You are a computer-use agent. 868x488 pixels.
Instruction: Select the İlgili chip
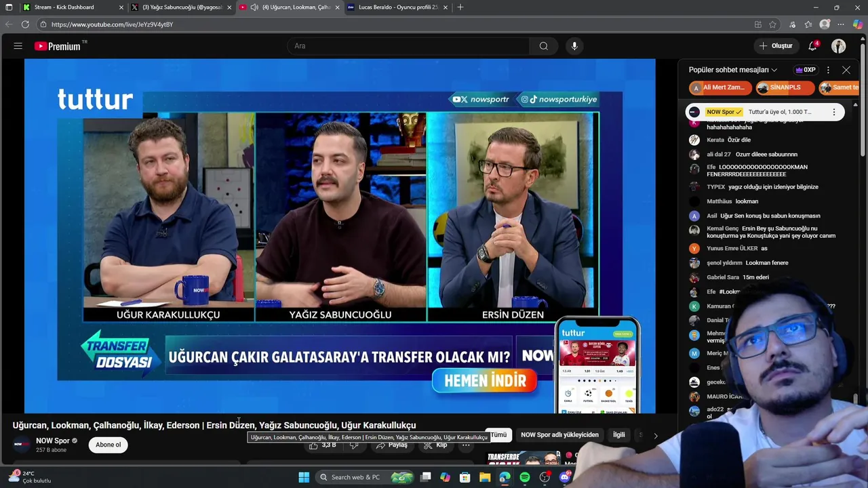(619, 435)
